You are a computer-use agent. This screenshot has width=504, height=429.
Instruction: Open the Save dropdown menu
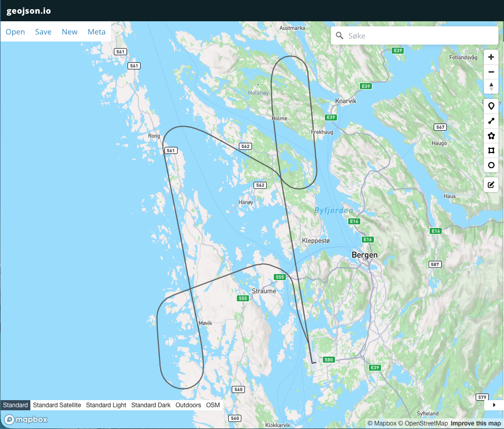pyautogui.click(x=43, y=32)
